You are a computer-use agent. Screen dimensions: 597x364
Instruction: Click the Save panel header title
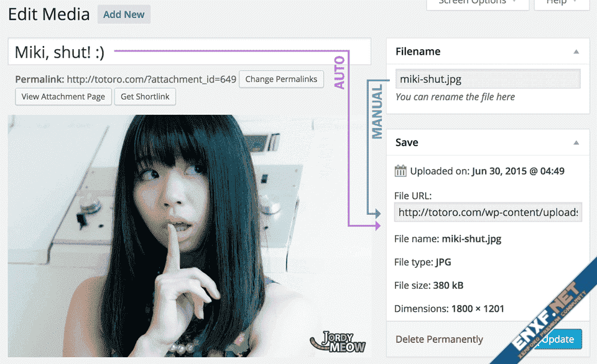407,143
